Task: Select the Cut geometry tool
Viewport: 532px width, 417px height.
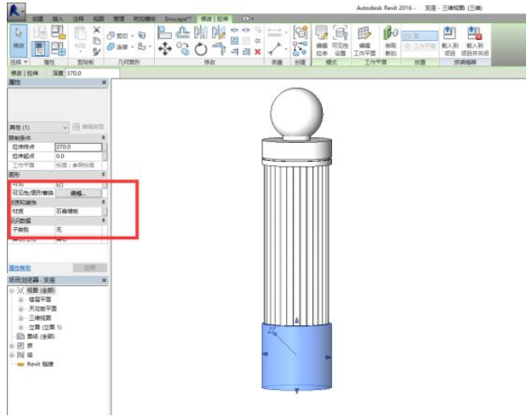Action: 118,35
